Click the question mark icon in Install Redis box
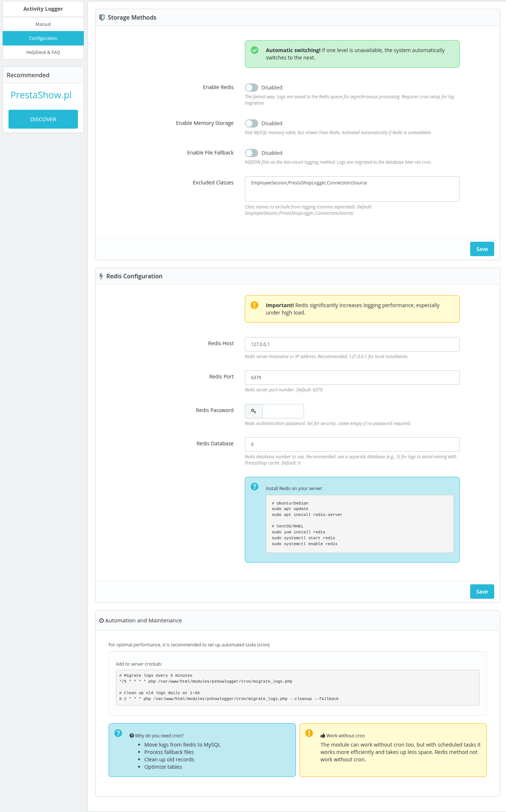 tap(254, 486)
